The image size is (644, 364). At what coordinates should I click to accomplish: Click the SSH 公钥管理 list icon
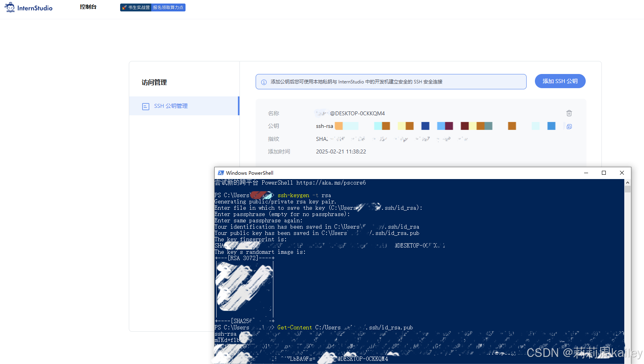coord(146,106)
